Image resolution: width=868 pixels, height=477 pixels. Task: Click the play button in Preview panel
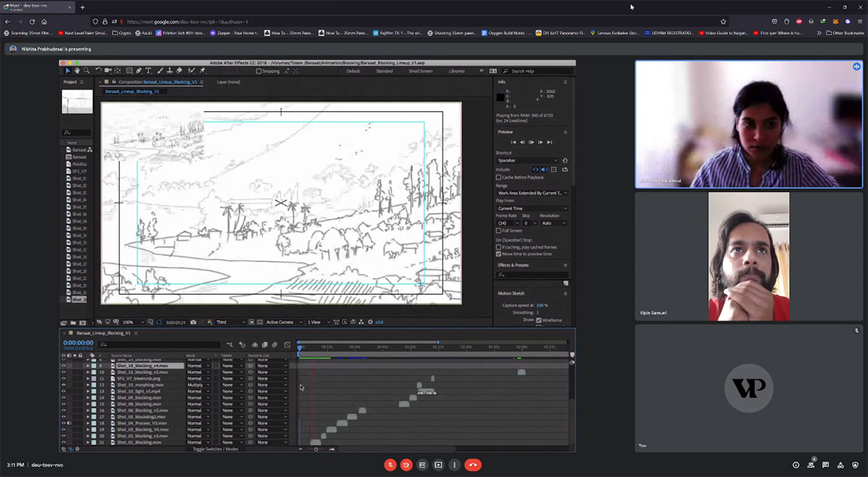(x=532, y=142)
